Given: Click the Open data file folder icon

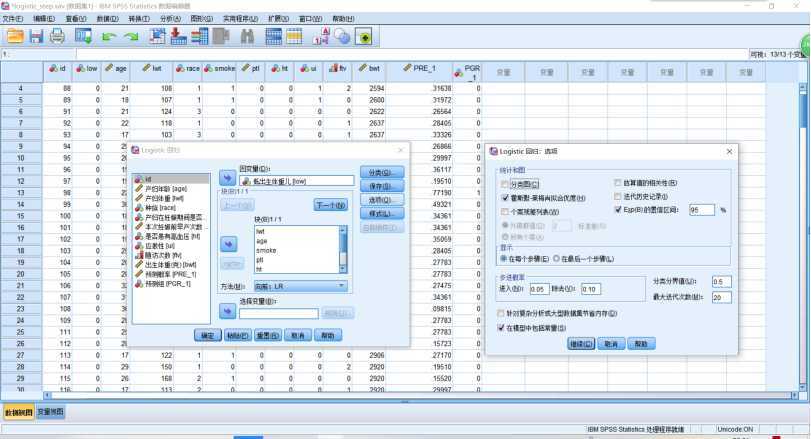Looking at the screenshot, I should (x=15, y=36).
